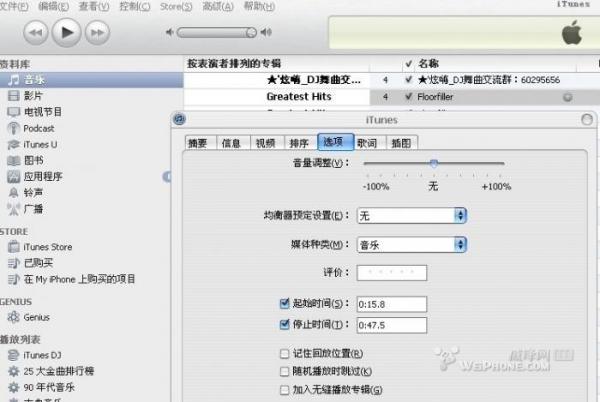Viewport: 600px width, 402px height.
Task: Toggle the check-all column header checkmark
Action: 409,63
